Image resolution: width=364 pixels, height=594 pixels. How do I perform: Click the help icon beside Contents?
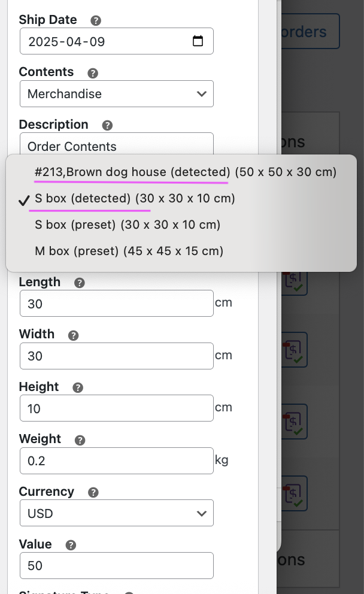click(x=93, y=73)
